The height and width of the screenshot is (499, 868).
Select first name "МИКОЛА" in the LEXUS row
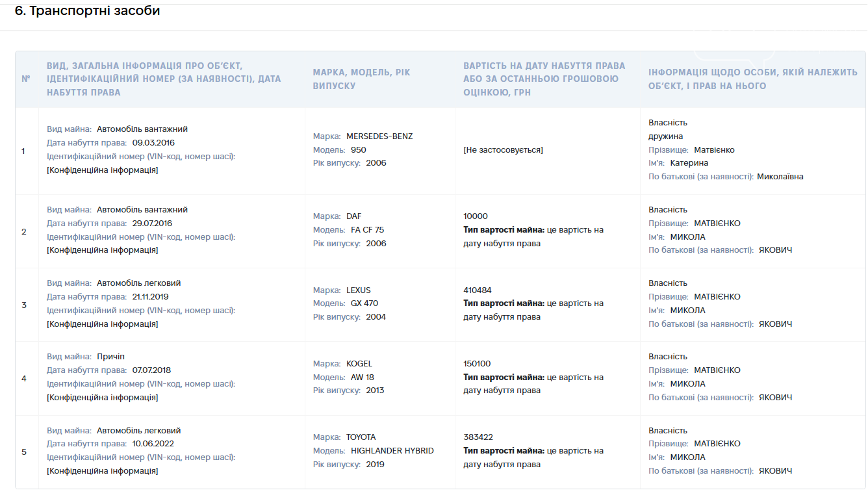tap(687, 310)
